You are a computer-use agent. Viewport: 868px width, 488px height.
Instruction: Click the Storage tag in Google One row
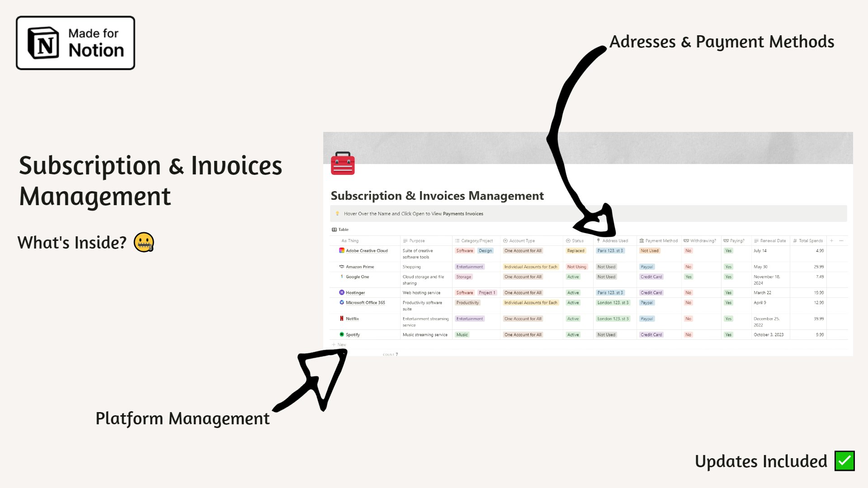[x=463, y=277]
